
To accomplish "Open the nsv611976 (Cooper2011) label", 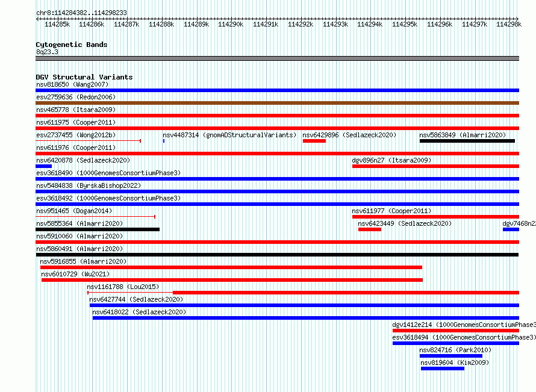I will click(x=76, y=148).
